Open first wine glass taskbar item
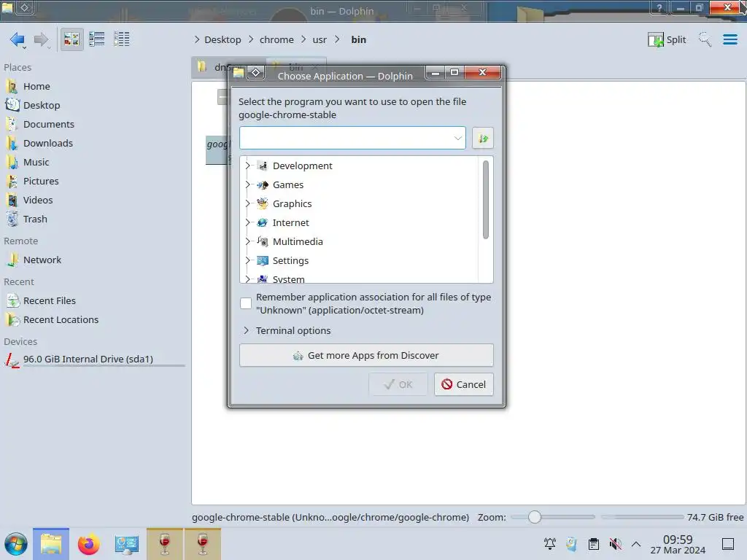Image resolution: width=747 pixels, height=560 pixels. click(164, 544)
